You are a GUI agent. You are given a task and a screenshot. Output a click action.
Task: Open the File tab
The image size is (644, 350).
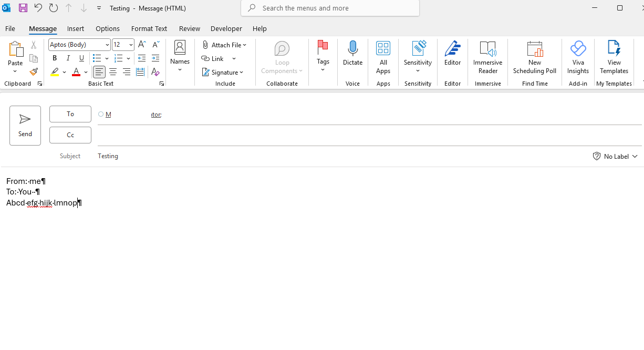[x=10, y=28]
